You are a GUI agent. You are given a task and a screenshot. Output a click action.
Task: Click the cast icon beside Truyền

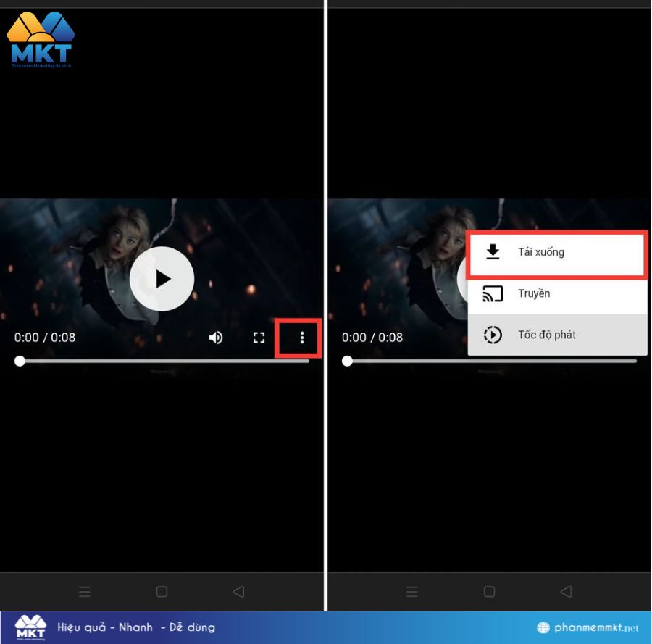tap(495, 293)
